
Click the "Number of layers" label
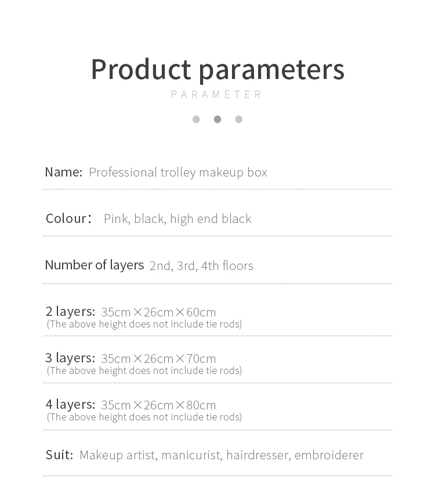(x=94, y=265)
